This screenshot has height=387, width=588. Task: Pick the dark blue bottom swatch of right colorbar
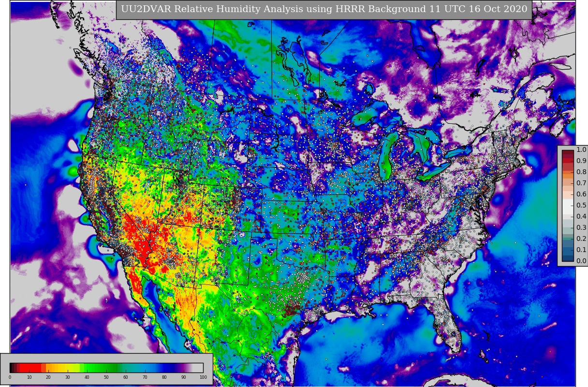[x=568, y=258]
